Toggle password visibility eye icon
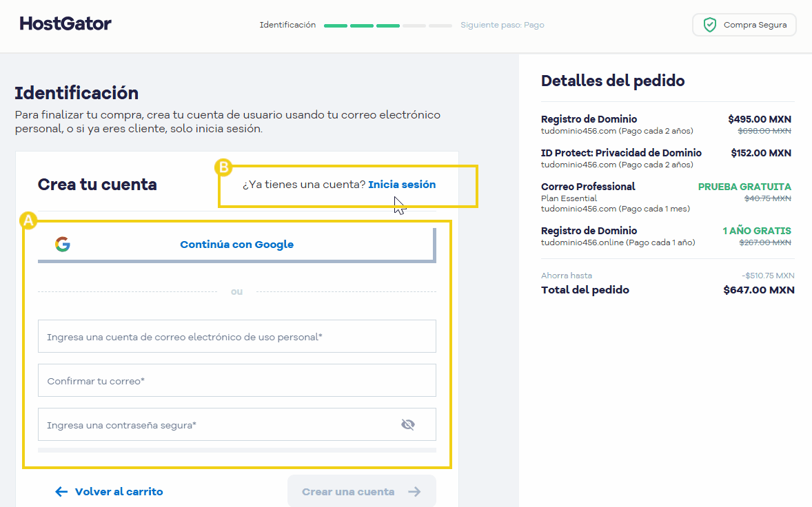The height and width of the screenshot is (507, 812). click(x=408, y=425)
